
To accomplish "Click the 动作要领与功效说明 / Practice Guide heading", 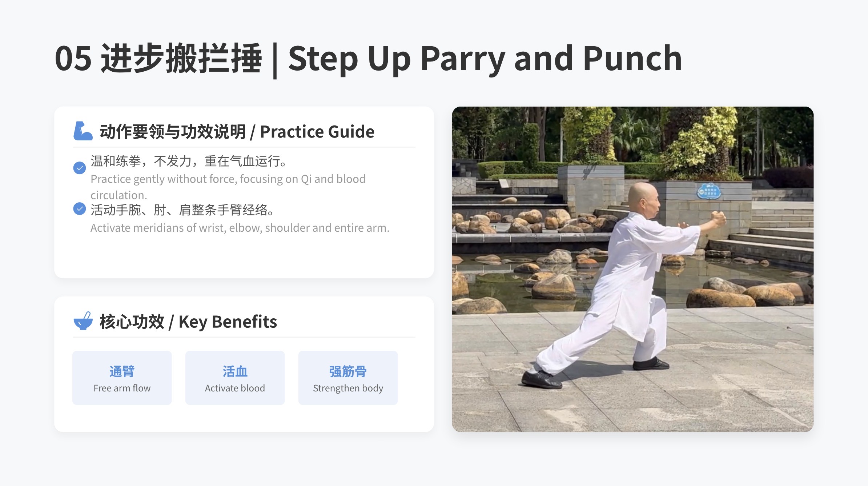I will click(x=237, y=132).
